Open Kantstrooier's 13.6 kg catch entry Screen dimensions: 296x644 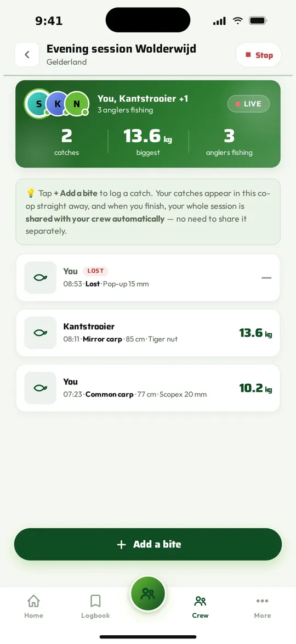(148, 333)
